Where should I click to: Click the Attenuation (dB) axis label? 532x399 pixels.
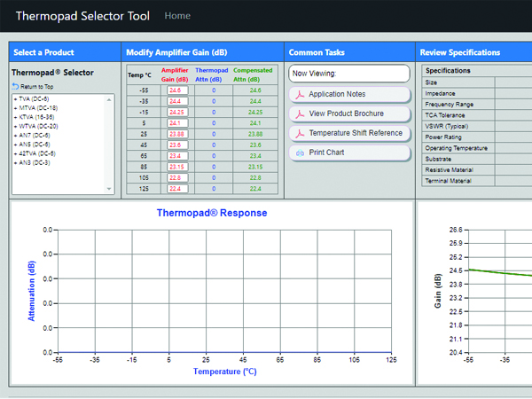(31, 291)
